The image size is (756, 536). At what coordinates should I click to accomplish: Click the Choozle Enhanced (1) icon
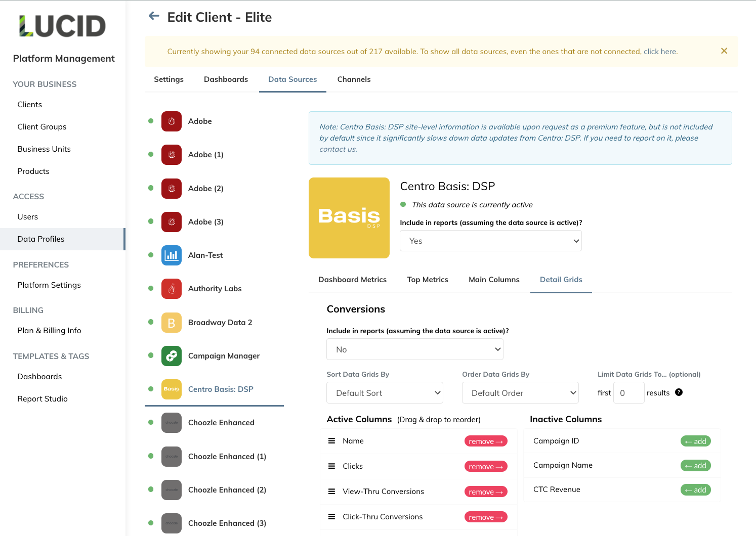tap(172, 457)
